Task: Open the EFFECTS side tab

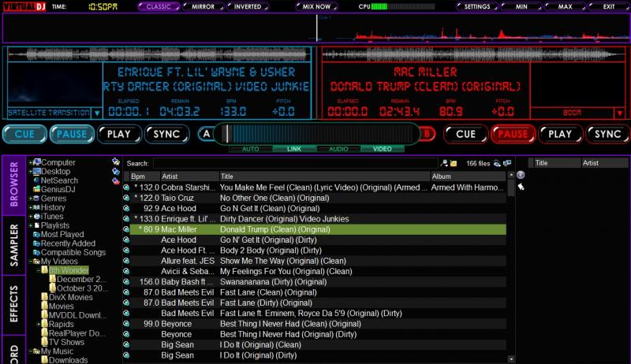Action: [13, 305]
